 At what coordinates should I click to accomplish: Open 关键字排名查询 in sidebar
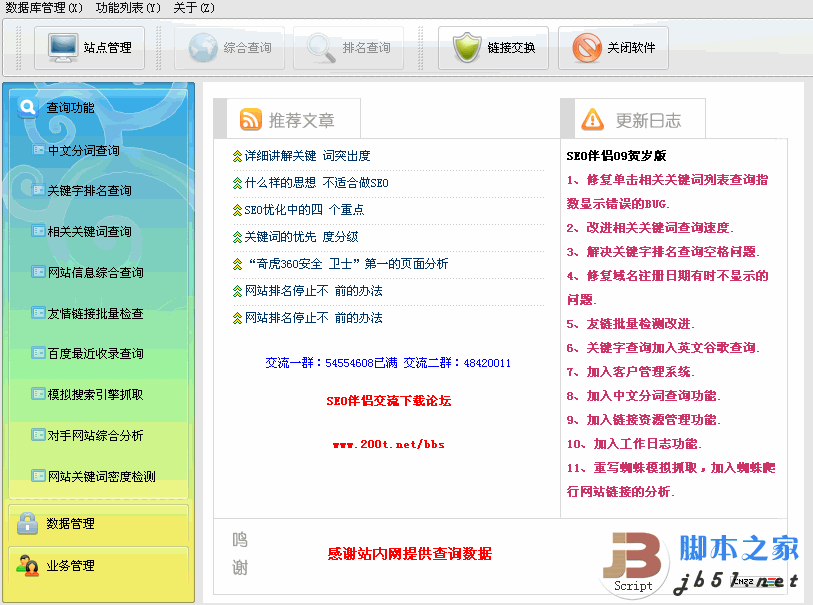point(90,191)
